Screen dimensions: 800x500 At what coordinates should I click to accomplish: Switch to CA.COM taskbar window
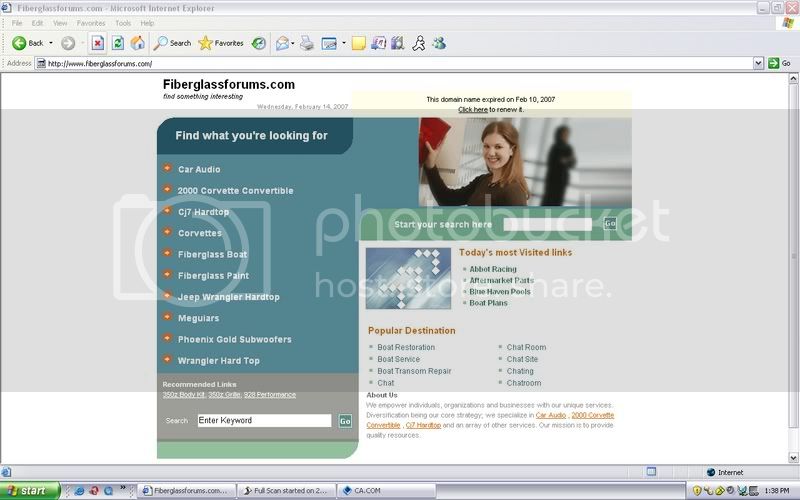tap(387, 491)
